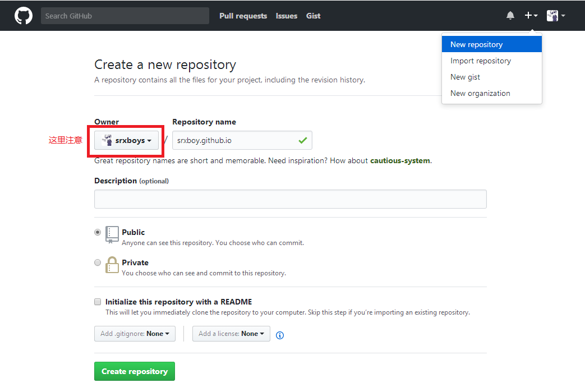Click the Create a new repository heading
585x392 pixels.
coord(165,64)
